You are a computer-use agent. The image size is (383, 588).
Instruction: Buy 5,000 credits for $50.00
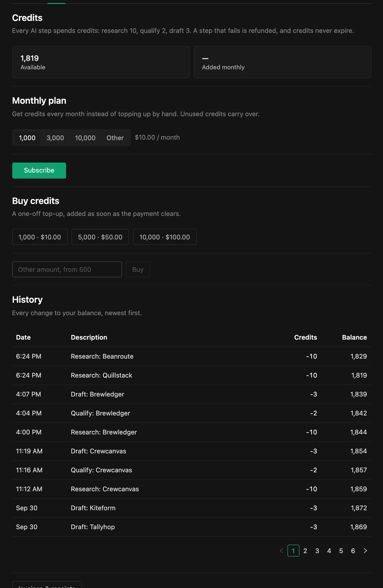[100, 237]
